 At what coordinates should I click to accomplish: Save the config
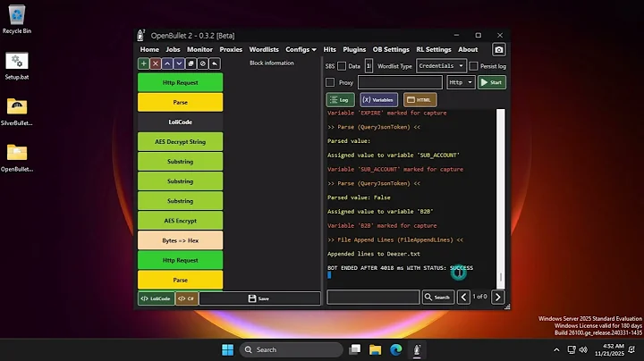259,298
